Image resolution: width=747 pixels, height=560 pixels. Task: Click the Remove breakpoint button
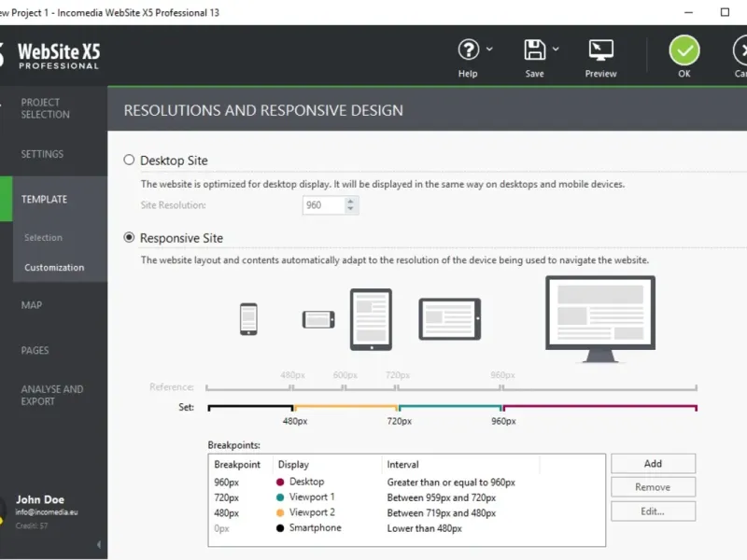[x=653, y=487]
